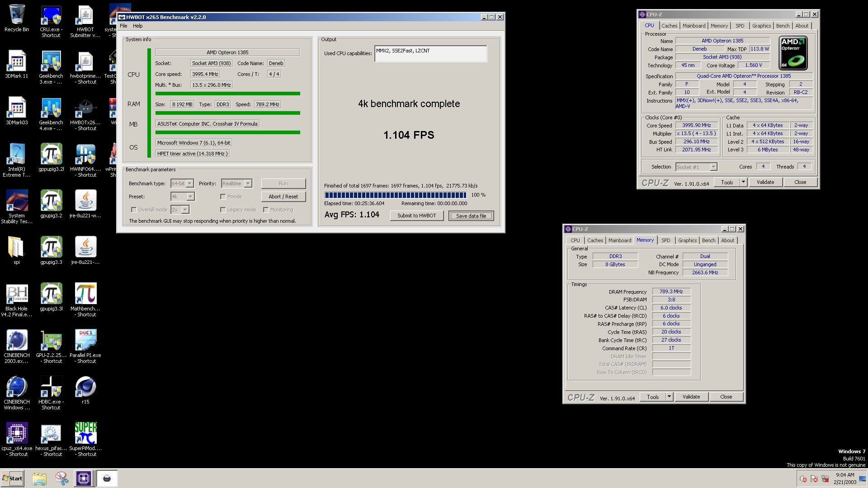Enable the Monitoring checkbox

coord(266,210)
